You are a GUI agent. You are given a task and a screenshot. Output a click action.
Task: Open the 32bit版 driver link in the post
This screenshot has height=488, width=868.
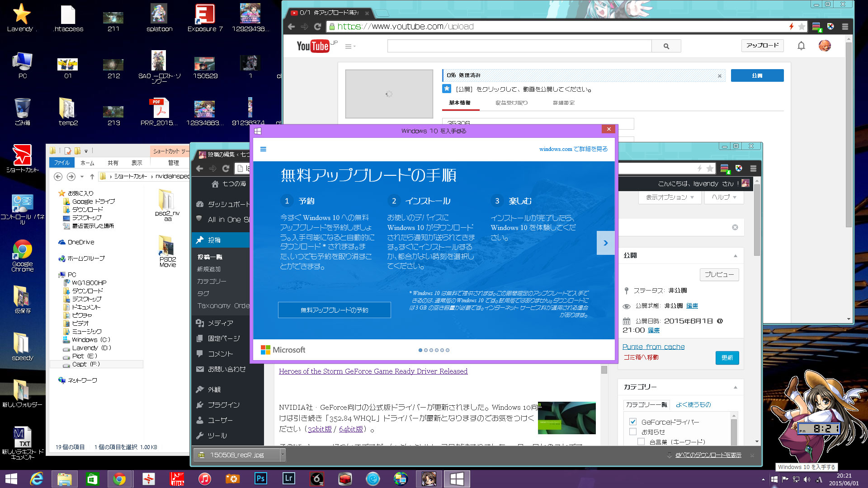click(x=320, y=429)
